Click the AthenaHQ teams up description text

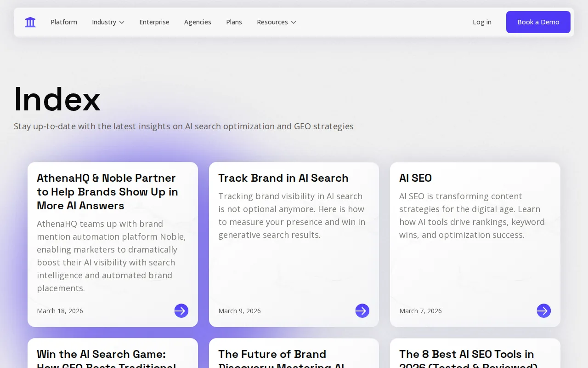(x=112, y=256)
